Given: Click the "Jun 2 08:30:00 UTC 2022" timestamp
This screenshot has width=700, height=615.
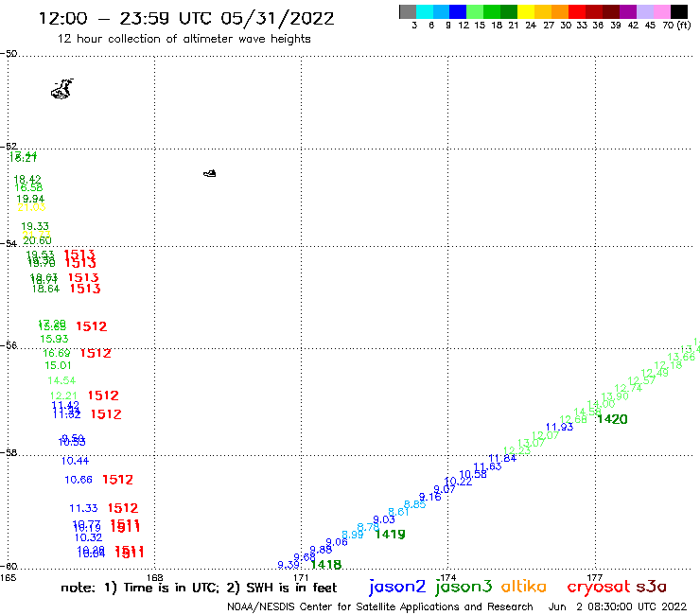Looking at the screenshot, I should 618,606.
